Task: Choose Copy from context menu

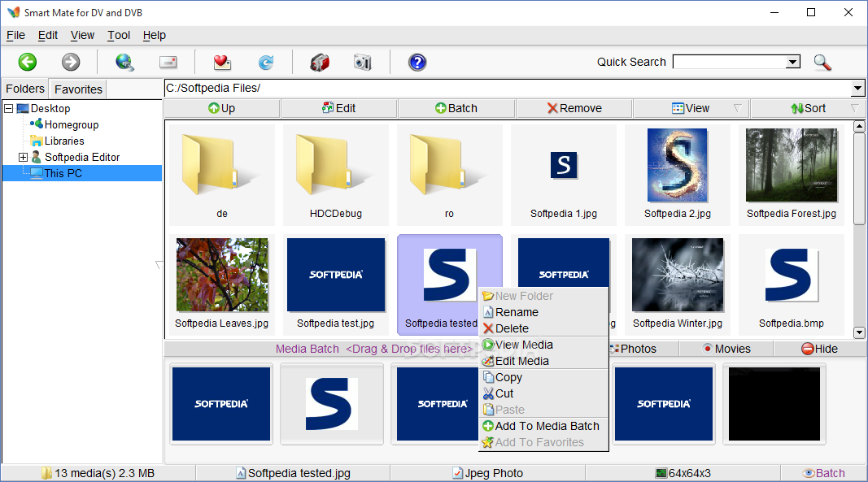Action: (543, 377)
